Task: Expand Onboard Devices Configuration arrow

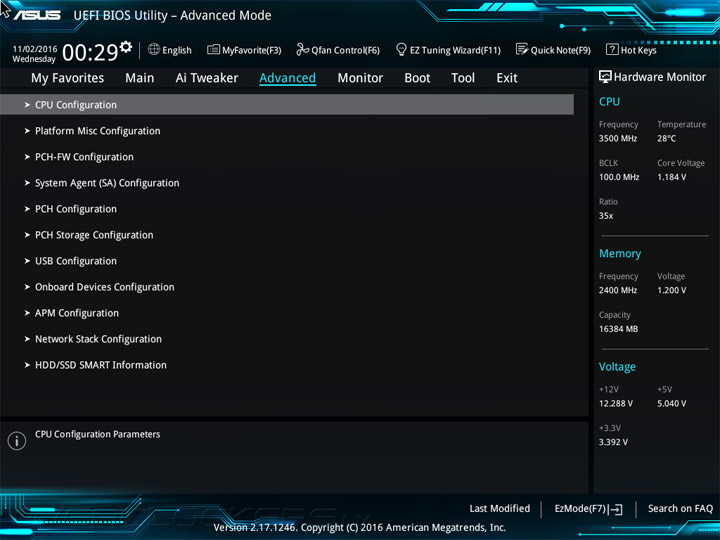Action: (x=27, y=287)
